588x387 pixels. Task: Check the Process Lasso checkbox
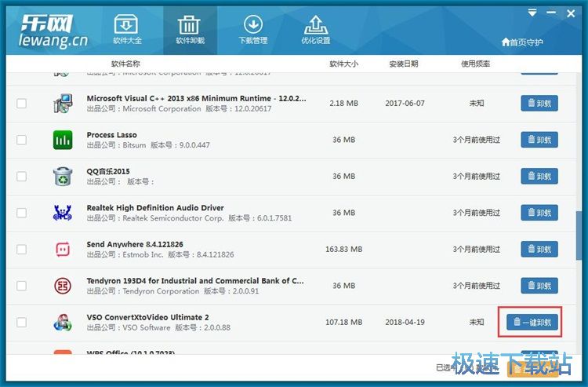coord(21,141)
